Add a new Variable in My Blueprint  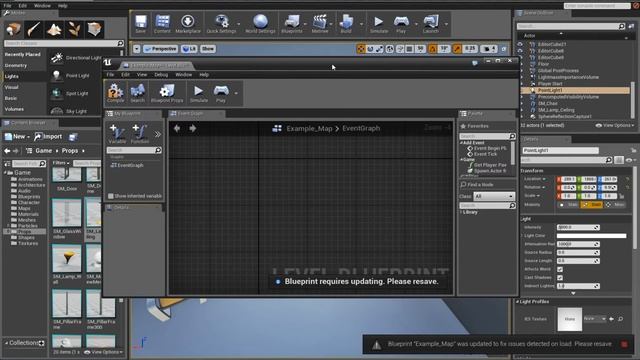tap(117, 134)
